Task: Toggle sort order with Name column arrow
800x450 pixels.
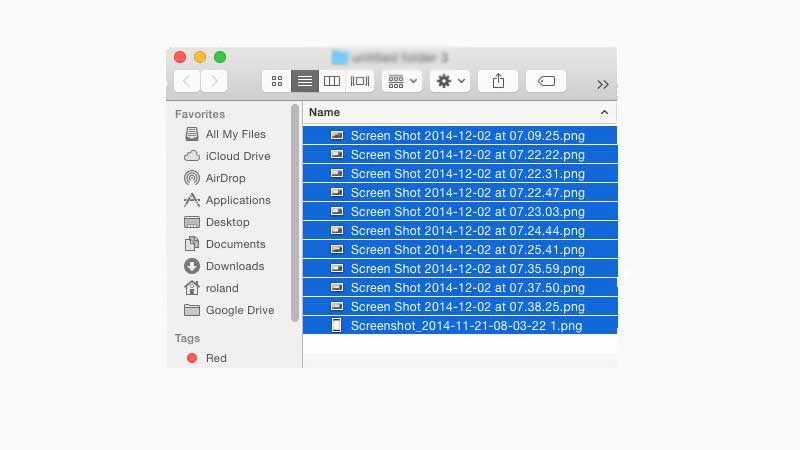Action: tap(605, 112)
